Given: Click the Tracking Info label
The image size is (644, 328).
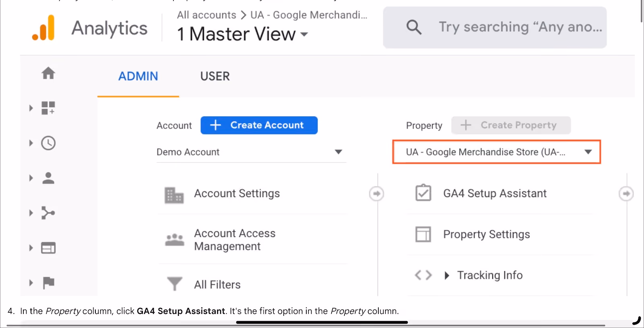Looking at the screenshot, I should pyautogui.click(x=490, y=275).
